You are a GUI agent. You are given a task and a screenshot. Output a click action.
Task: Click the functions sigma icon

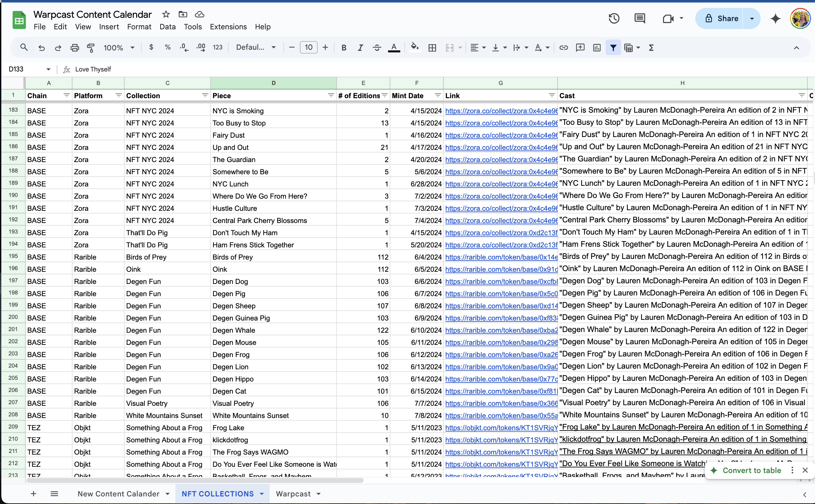point(651,48)
